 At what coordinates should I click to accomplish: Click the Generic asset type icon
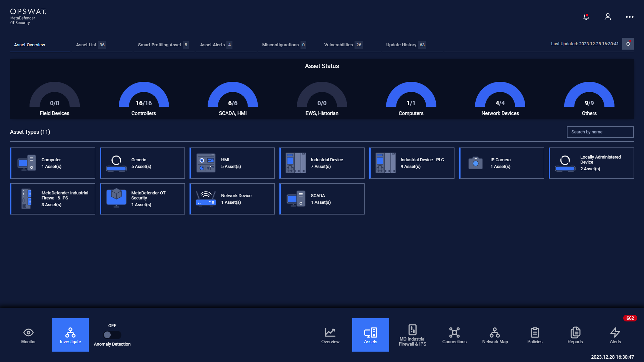click(x=116, y=163)
